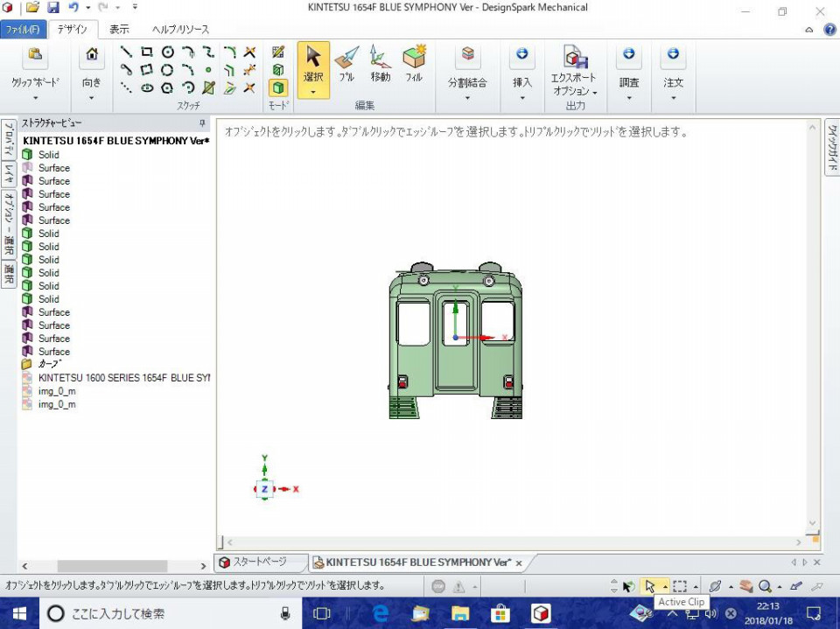Activate the dotted Construction Line tool
The height and width of the screenshot is (629, 840).
click(126, 87)
